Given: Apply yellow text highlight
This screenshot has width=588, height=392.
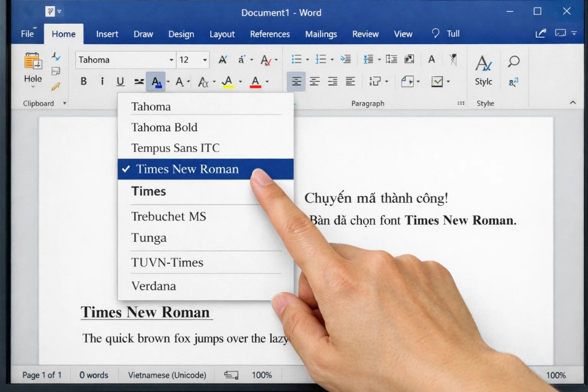Looking at the screenshot, I should (x=227, y=81).
